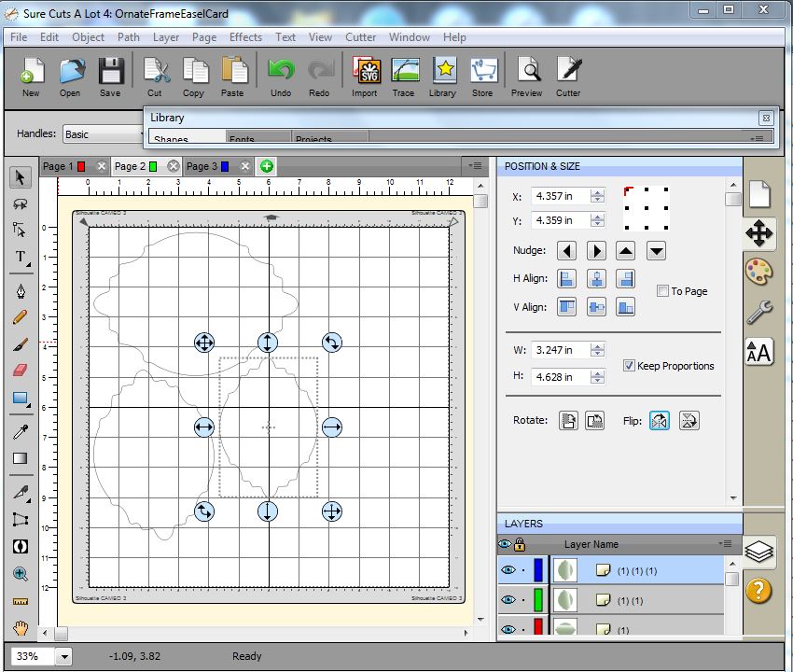
Task: Open the zoom percentage dropdown
Action: pyautogui.click(x=63, y=656)
